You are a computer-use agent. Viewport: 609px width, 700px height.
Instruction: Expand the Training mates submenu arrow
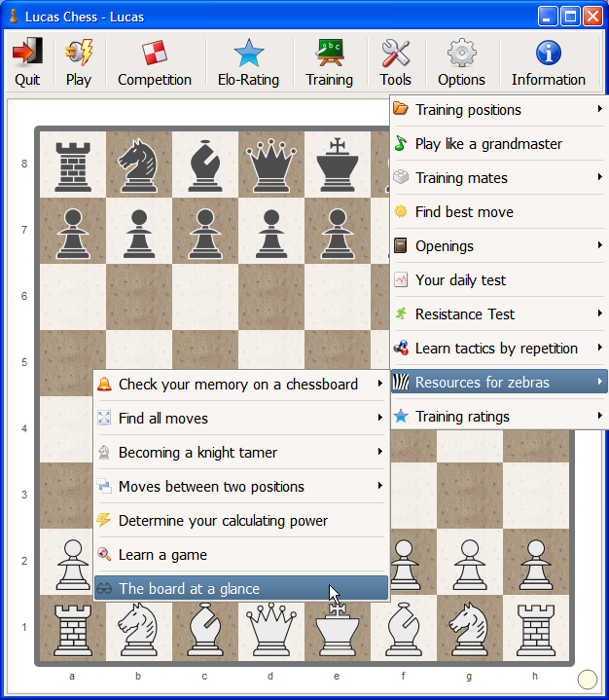pos(600,177)
